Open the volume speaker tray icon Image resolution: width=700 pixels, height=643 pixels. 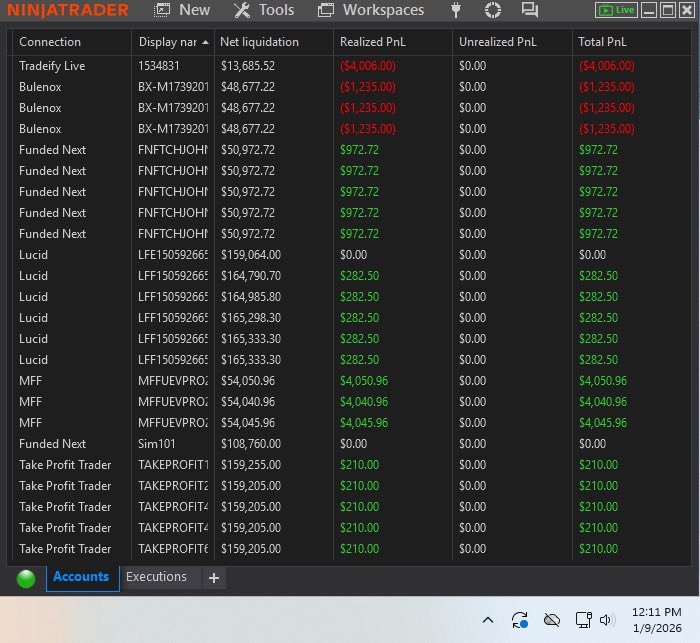point(607,620)
